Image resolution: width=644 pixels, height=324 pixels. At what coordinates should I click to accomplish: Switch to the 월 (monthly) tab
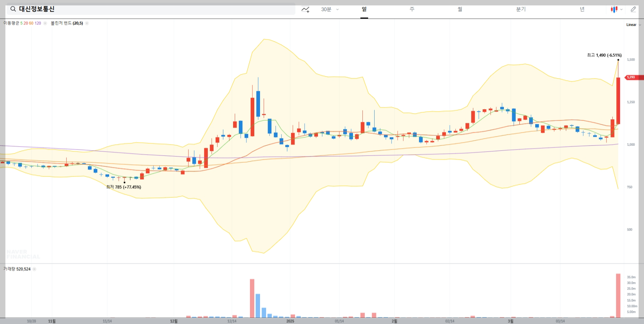460,9
